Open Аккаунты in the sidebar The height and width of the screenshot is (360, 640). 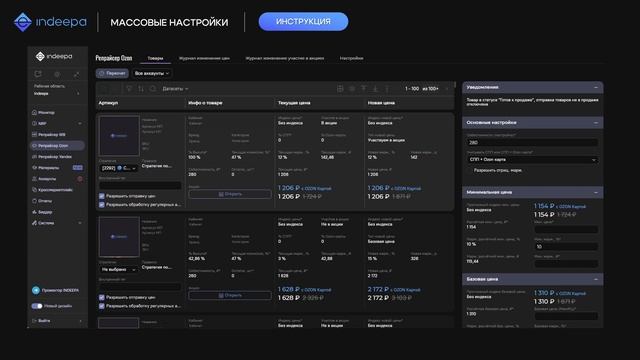(x=47, y=179)
